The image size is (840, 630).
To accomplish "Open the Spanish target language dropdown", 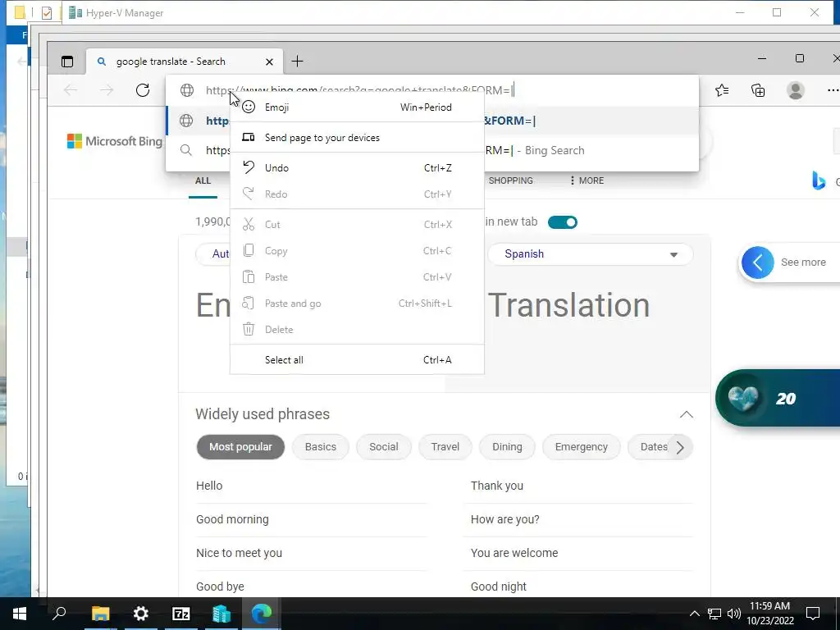I will tap(591, 254).
